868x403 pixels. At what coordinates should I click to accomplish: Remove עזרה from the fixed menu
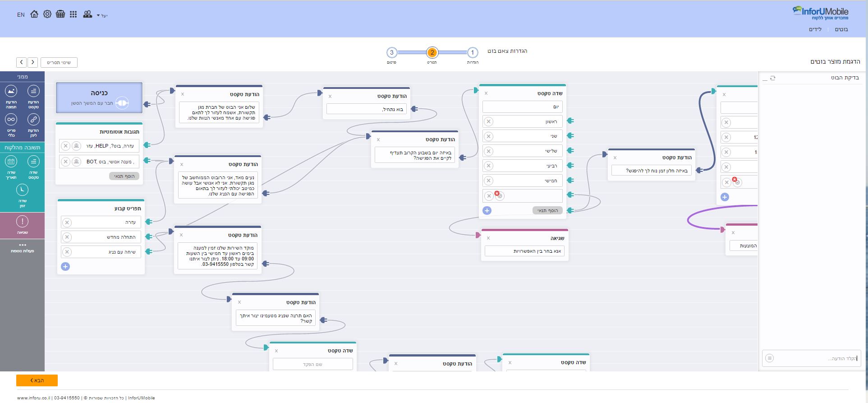point(67,222)
